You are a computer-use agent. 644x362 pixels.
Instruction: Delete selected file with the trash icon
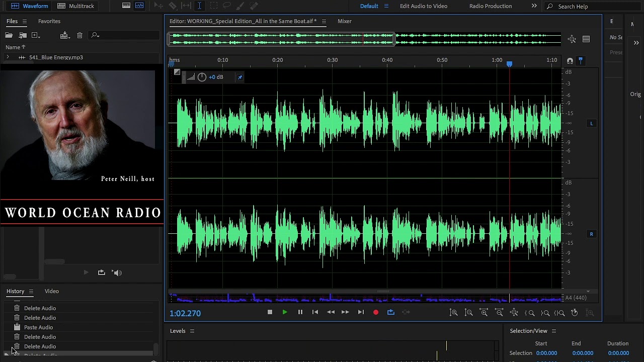79,35
